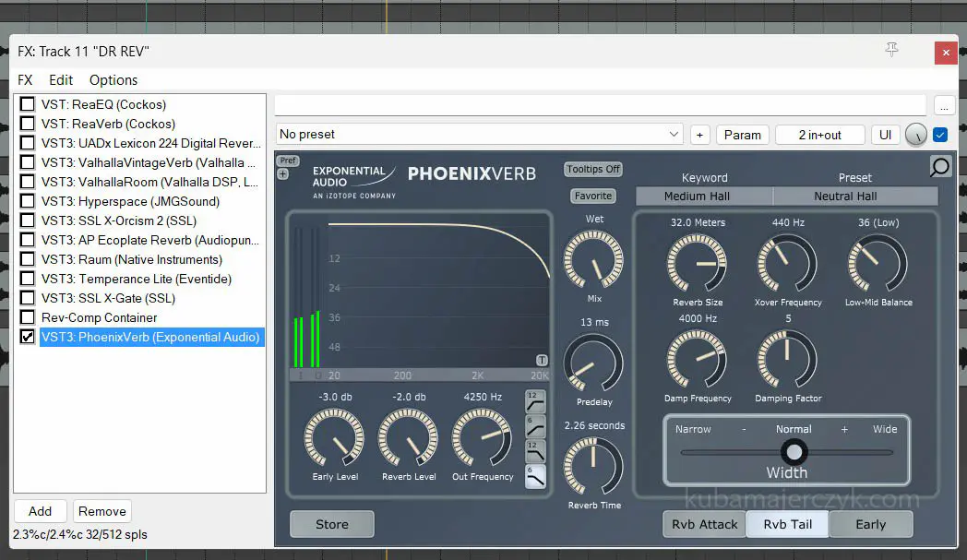Enable the ReaEQ (Cockos) plugin checkbox
Screen dimensions: 967x560
(28, 104)
